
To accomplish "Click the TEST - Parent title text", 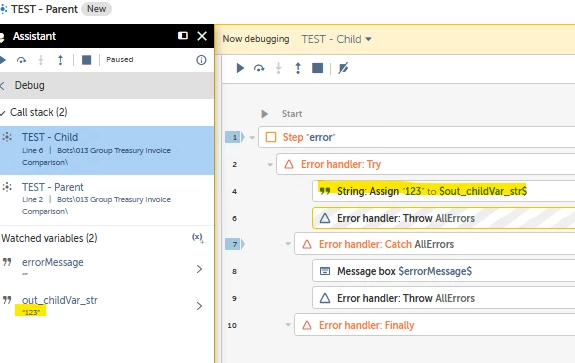I will [44, 9].
